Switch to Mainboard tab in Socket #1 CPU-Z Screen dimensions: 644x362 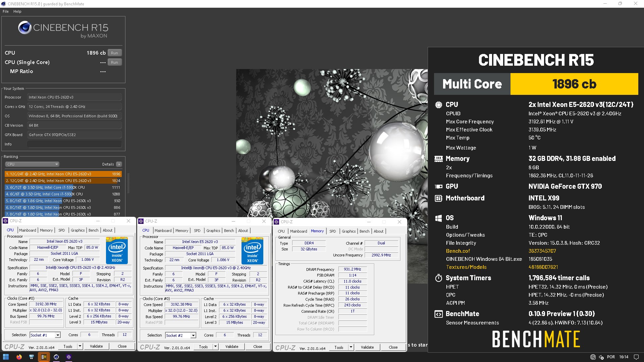pos(28,230)
